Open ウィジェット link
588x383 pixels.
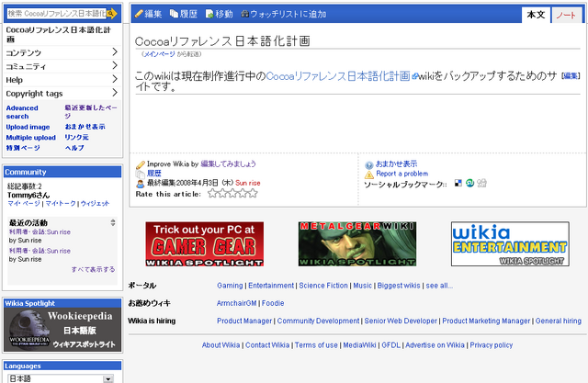(x=95, y=204)
